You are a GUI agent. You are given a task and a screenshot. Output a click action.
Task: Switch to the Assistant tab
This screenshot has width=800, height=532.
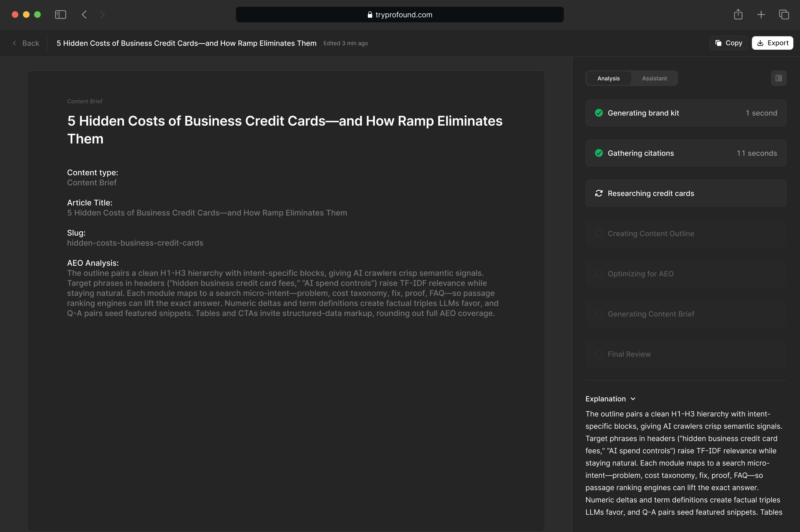[x=654, y=78]
